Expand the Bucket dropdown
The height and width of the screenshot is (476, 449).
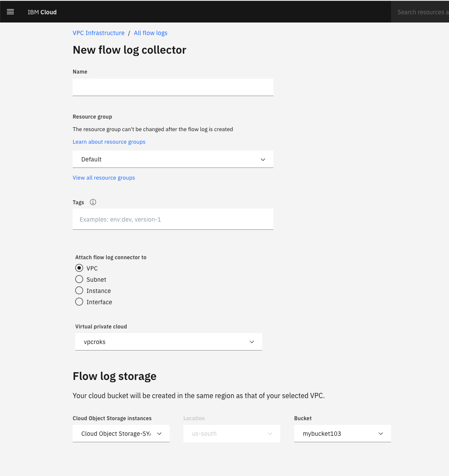tap(342, 434)
